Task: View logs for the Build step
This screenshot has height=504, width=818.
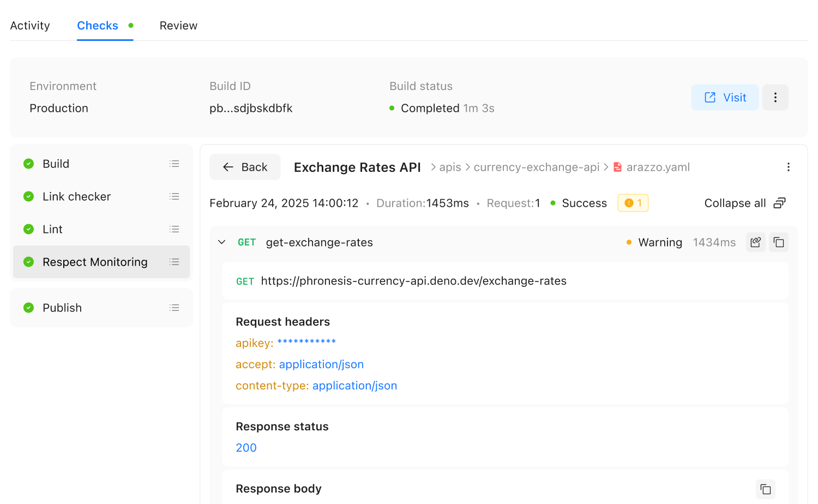Action: pos(174,164)
